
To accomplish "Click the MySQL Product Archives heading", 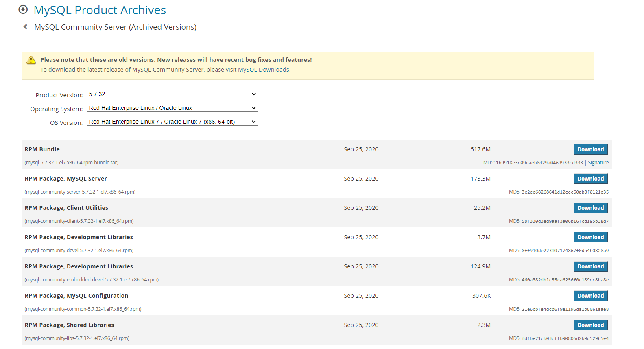I will click(x=100, y=10).
